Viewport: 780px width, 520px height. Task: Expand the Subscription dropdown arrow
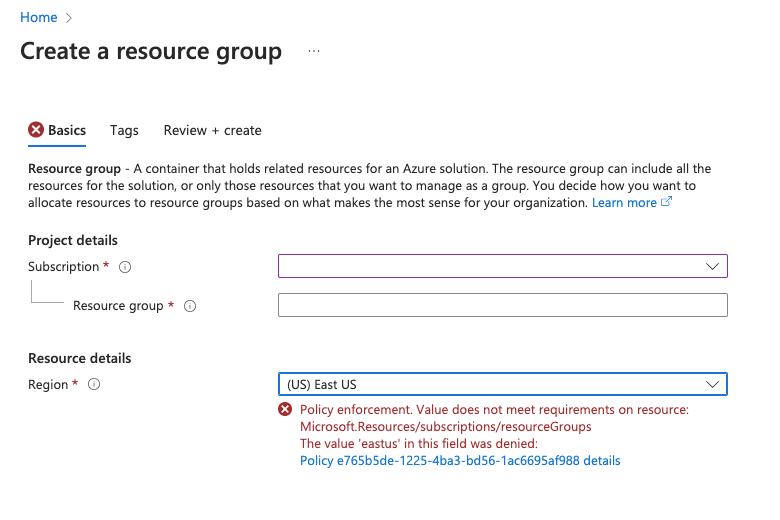712,266
